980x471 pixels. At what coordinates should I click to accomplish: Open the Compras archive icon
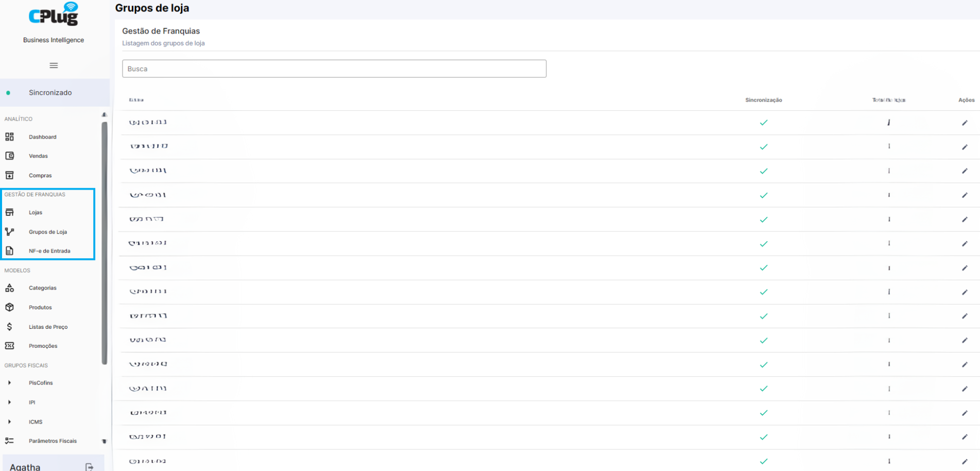tap(9, 175)
